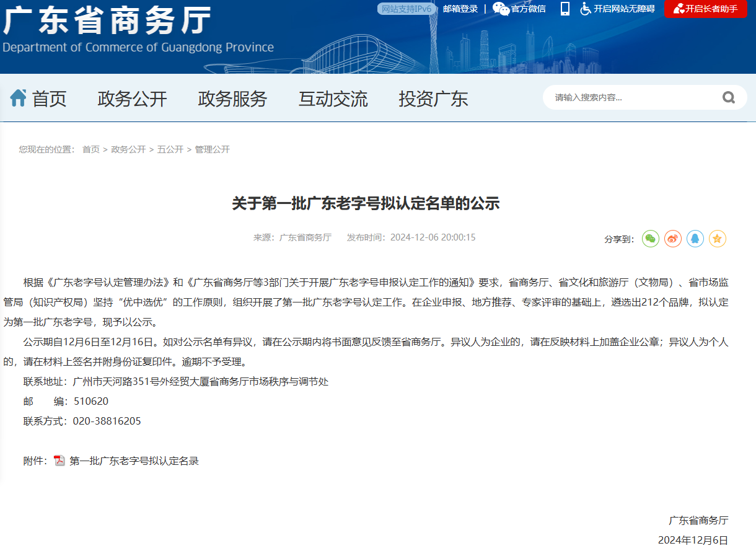Image resolution: width=756 pixels, height=556 pixels.
Task: Share article via WeChat icon
Action: [x=650, y=239]
